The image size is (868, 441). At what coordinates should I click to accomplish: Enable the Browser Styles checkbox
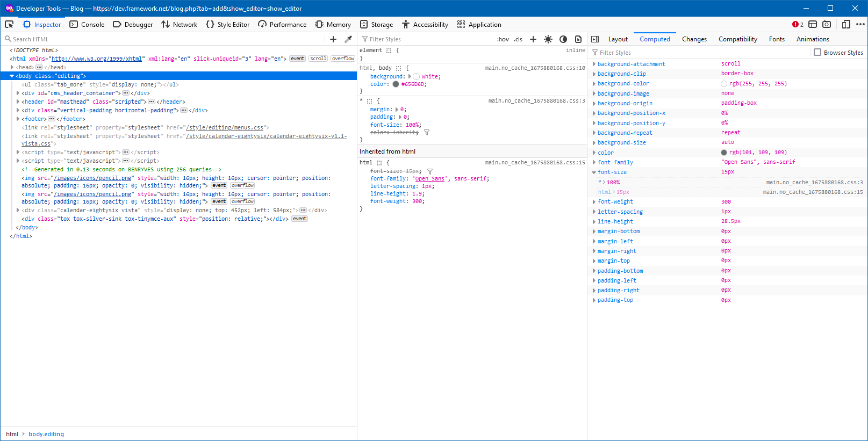tap(817, 53)
